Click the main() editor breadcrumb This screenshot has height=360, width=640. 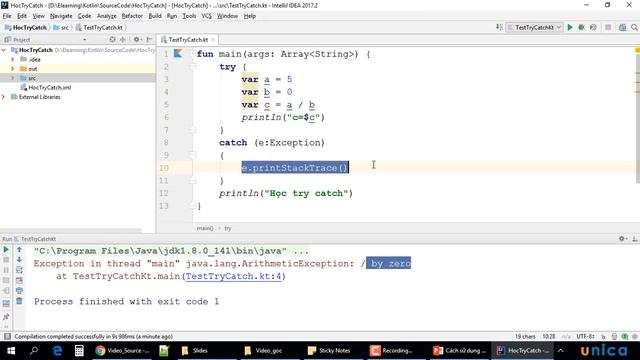[x=205, y=228]
